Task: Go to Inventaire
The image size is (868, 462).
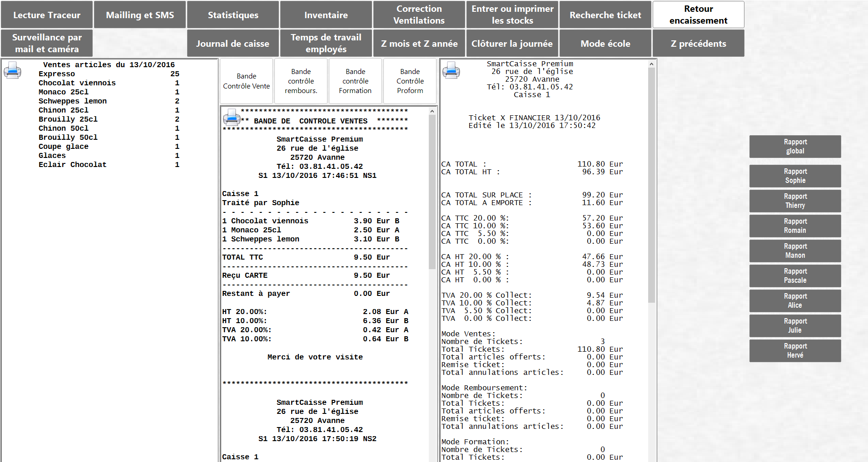Action: (x=326, y=15)
